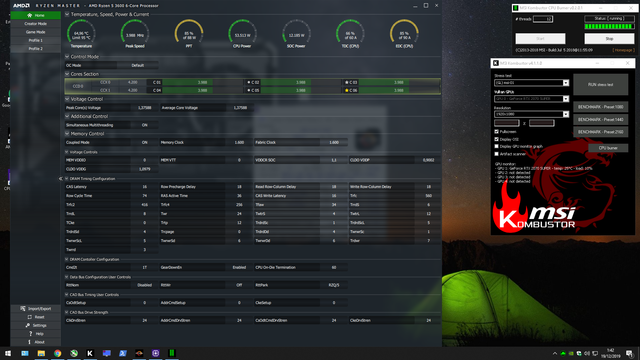Viewport: 640px width, 360px height.
Task: Click the green CPU Burner taskbar icon
Action: 172,353
